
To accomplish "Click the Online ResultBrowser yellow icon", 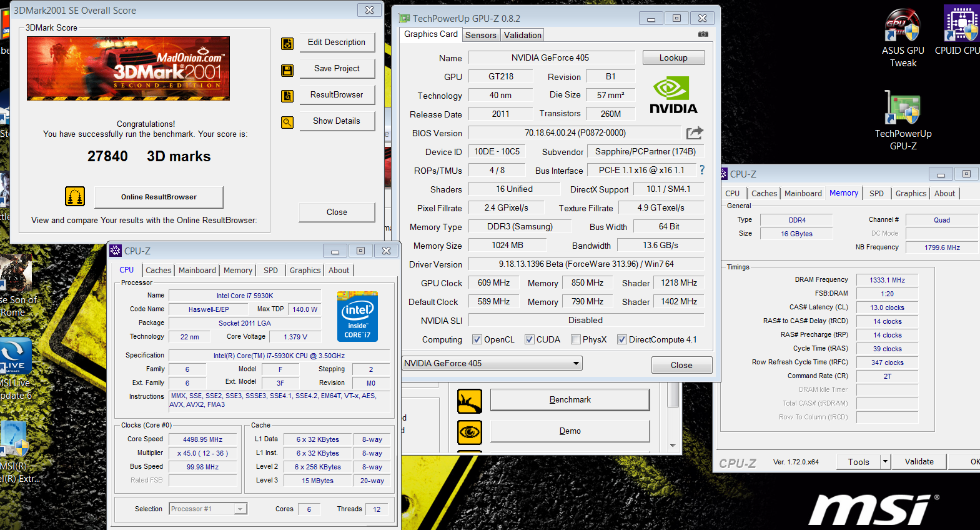I will pyautogui.click(x=75, y=196).
